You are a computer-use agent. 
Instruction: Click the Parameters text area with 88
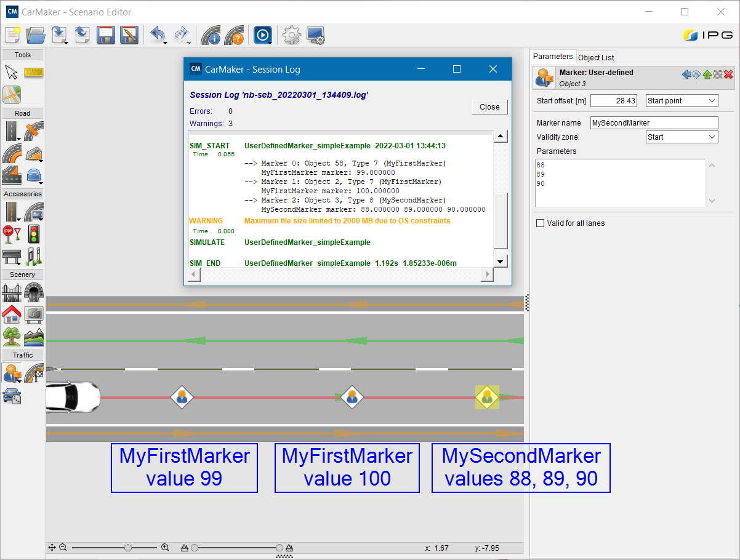621,183
